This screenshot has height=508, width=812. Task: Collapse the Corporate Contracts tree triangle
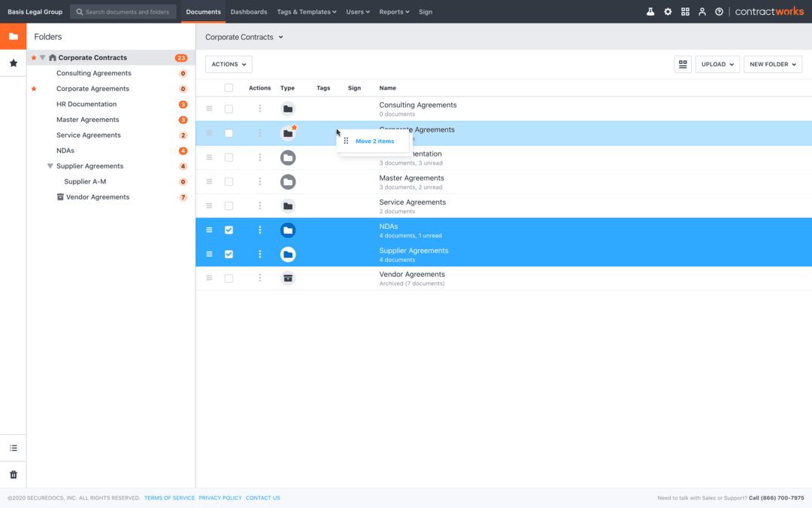tap(42, 57)
